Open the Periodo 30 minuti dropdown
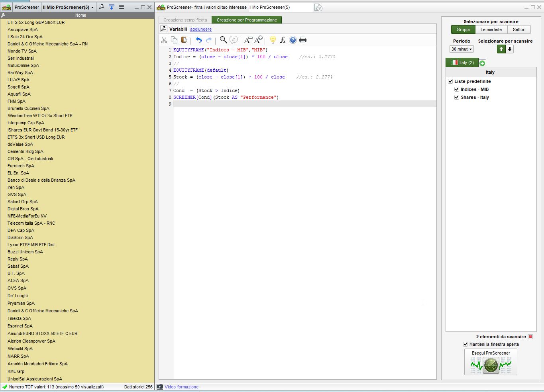 click(x=462, y=49)
